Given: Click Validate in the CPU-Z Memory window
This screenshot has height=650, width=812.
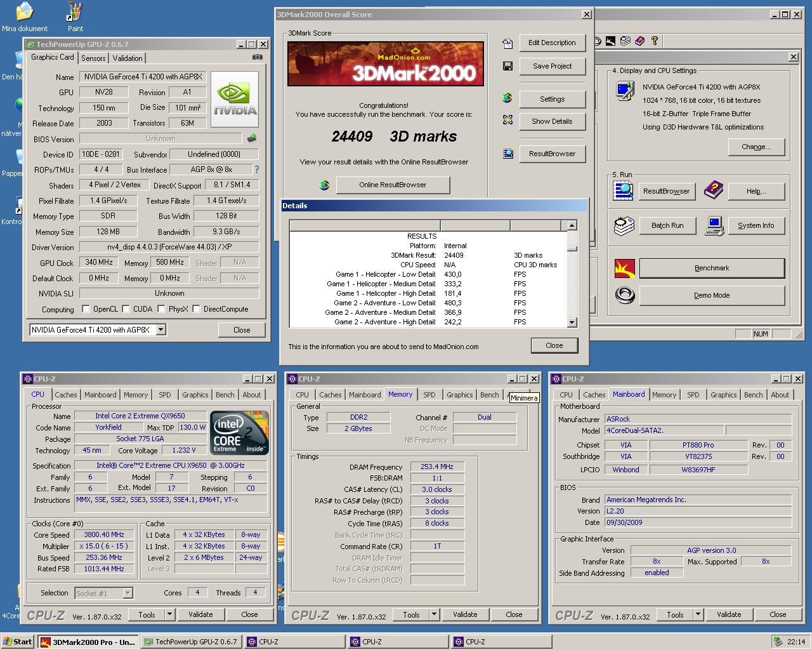Looking at the screenshot, I should point(465,614).
